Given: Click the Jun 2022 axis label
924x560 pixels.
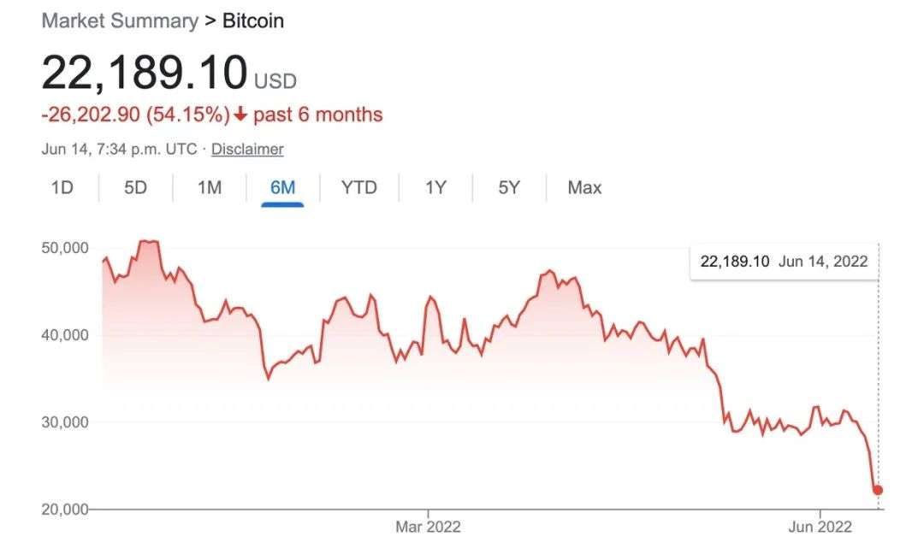Looking at the screenshot, I should 820,527.
